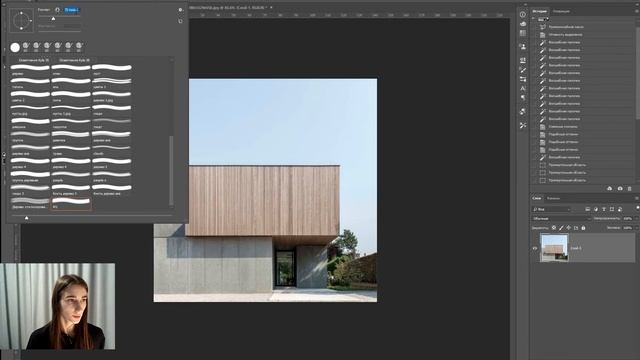Open the Character panel A icon
The width and height of the screenshot is (640, 360).
point(523,88)
